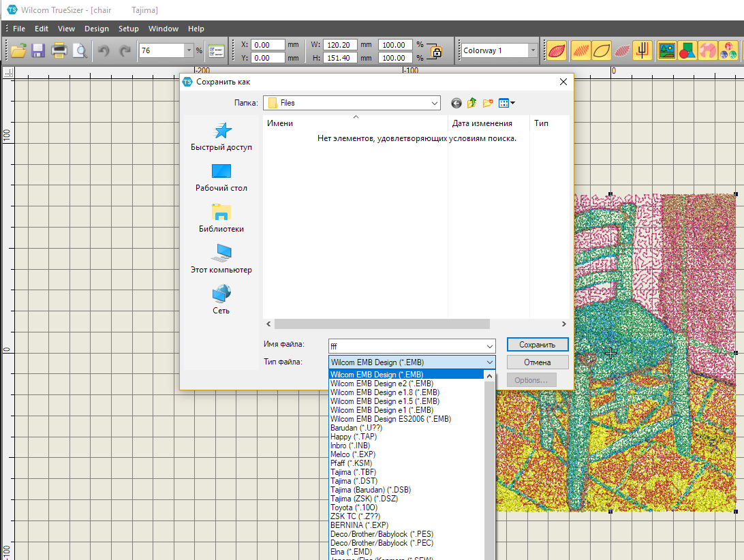Click the Print icon in toolbar
Image resolution: width=744 pixels, height=560 pixels.
[59, 50]
